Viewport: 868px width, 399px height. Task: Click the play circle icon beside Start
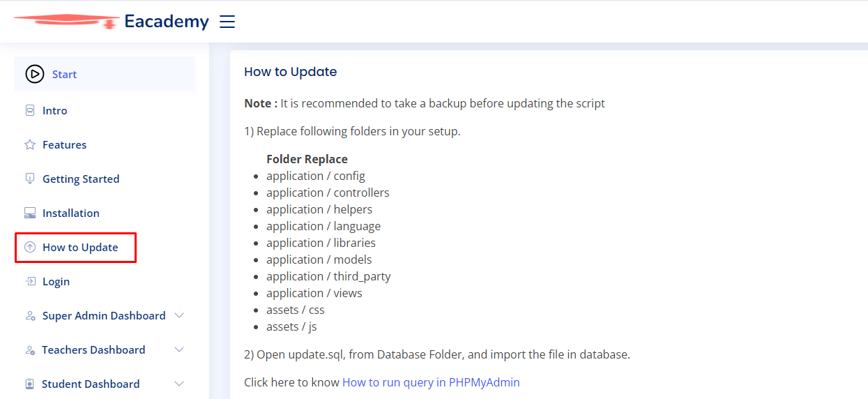click(34, 74)
